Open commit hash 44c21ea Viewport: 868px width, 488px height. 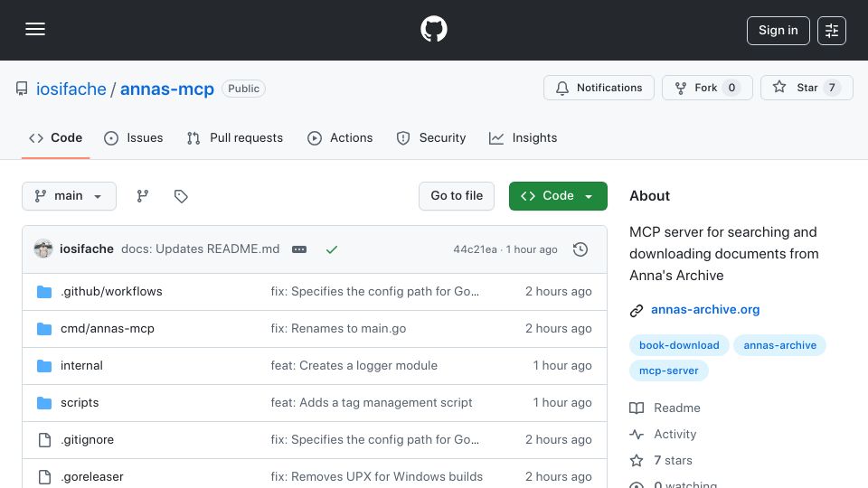[x=475, y=249]
